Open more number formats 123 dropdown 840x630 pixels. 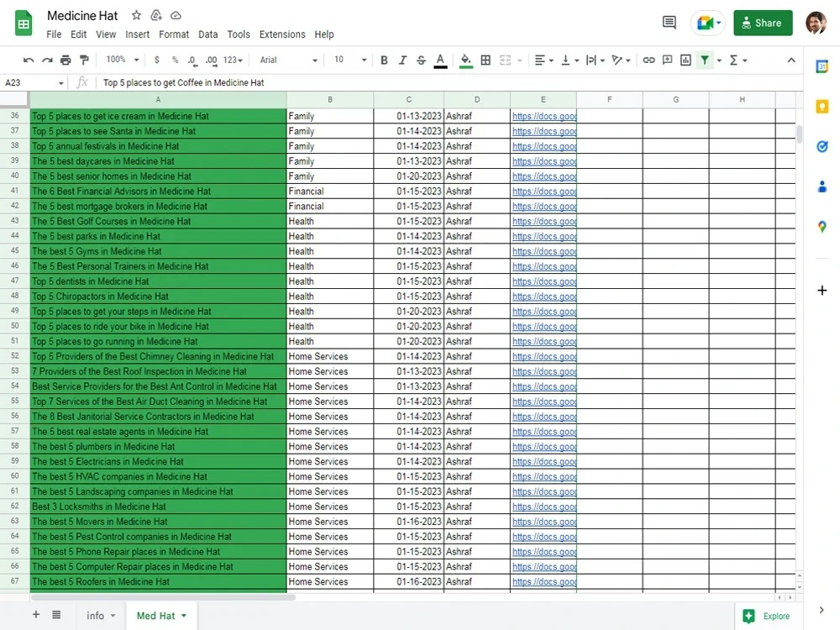233,60
